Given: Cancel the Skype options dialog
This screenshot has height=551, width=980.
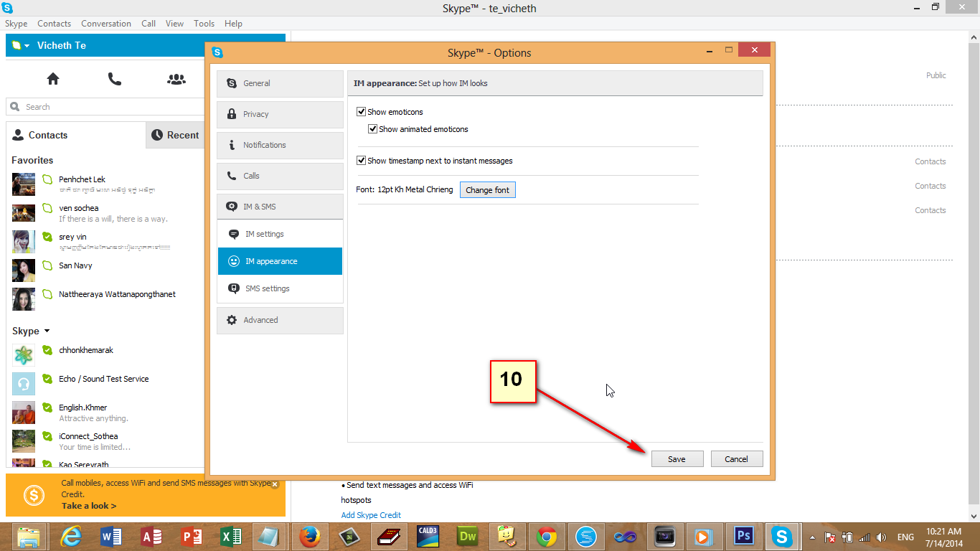Looking at the screenshot, I should 737,459.
